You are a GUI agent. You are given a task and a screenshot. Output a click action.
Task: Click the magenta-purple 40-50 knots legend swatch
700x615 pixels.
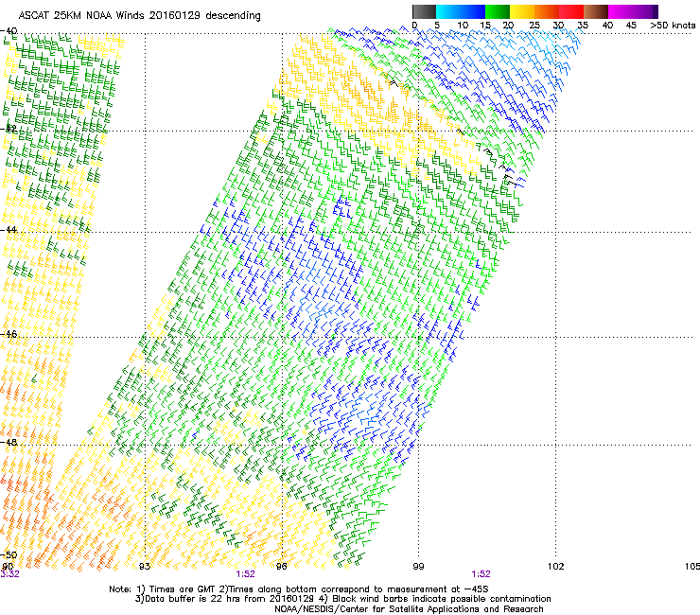click(x=633, y=11)
